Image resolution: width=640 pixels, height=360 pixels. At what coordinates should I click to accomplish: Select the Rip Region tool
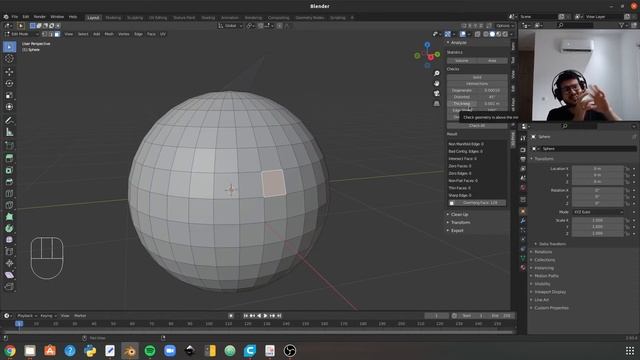tap(9, 287)
